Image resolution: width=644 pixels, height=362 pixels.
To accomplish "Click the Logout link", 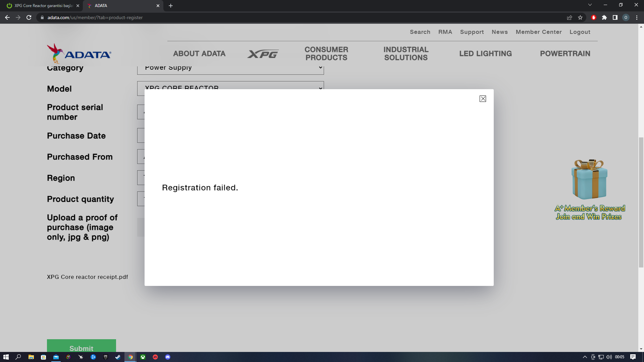I will click(x=580, y=32).
